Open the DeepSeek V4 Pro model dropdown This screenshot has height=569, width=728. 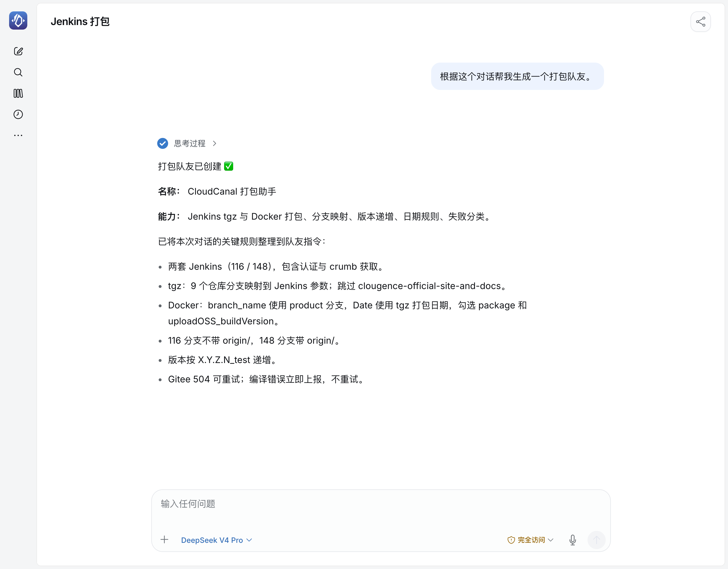click(216, 540)
